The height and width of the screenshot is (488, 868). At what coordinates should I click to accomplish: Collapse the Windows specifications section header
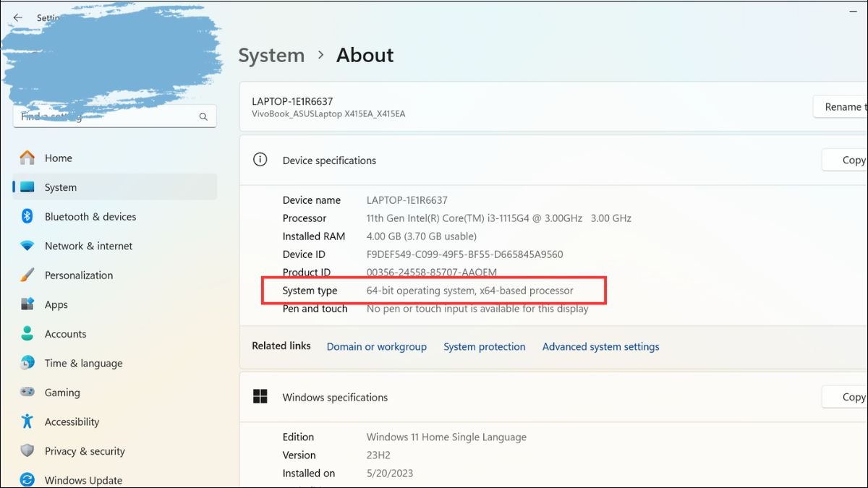click(x=553, y=397)
